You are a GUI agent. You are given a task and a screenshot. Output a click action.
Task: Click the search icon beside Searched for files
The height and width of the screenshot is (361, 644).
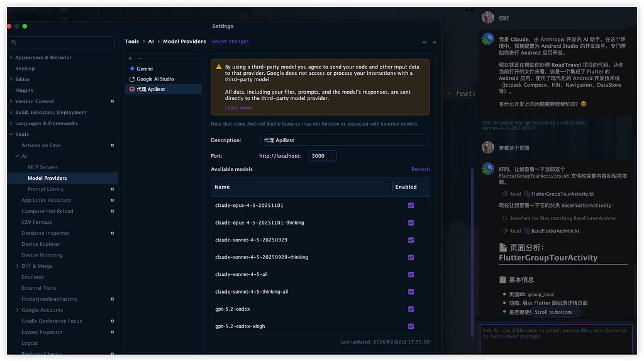pos(505,218)
